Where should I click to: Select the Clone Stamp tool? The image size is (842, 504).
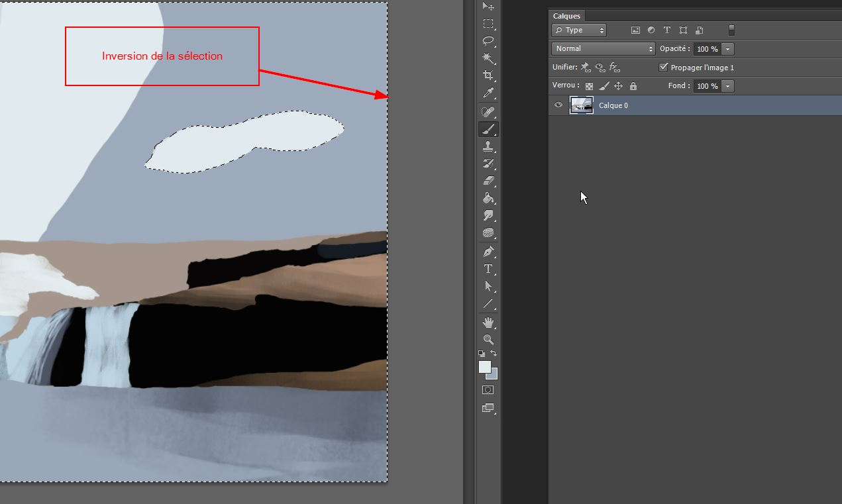pyautogui.click(x=488, y=146)
